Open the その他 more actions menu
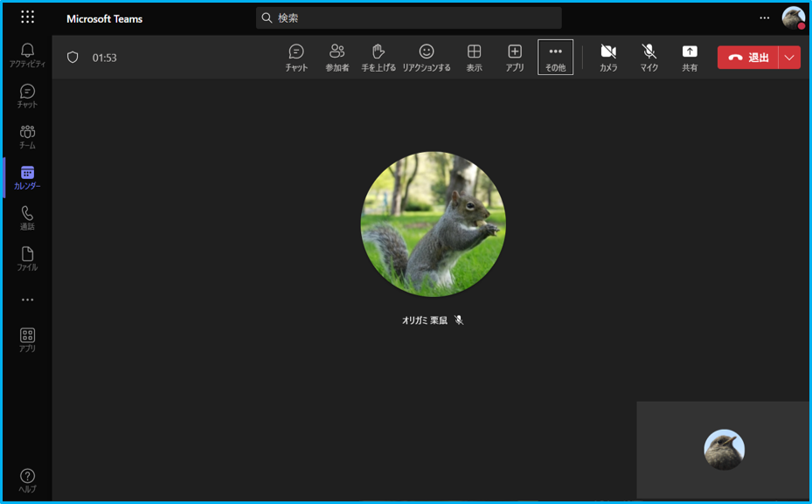Screen dimensions: 812x504 click(x=555, y=57)
